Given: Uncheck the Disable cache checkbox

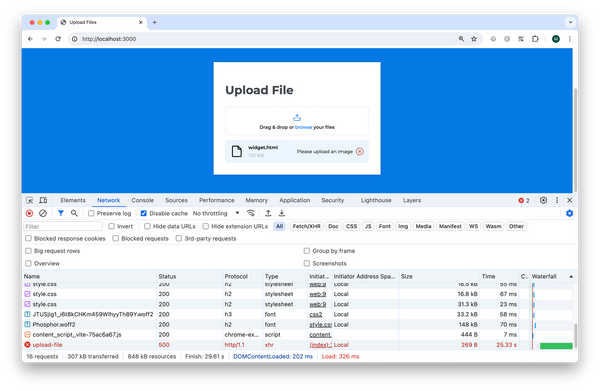Looking at the screenshot, I should click(143, 213).
